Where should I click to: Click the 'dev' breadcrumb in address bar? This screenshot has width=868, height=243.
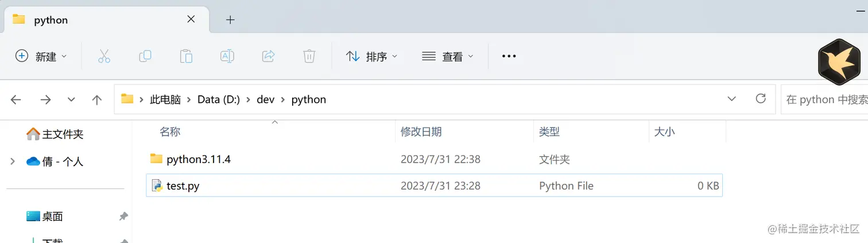point(265,99)
